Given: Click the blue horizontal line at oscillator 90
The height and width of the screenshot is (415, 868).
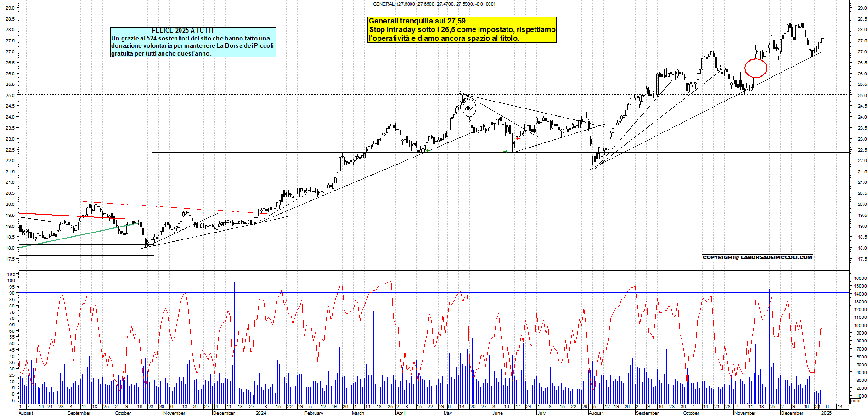Looking at the screenshot, I should tap(434, 293).
